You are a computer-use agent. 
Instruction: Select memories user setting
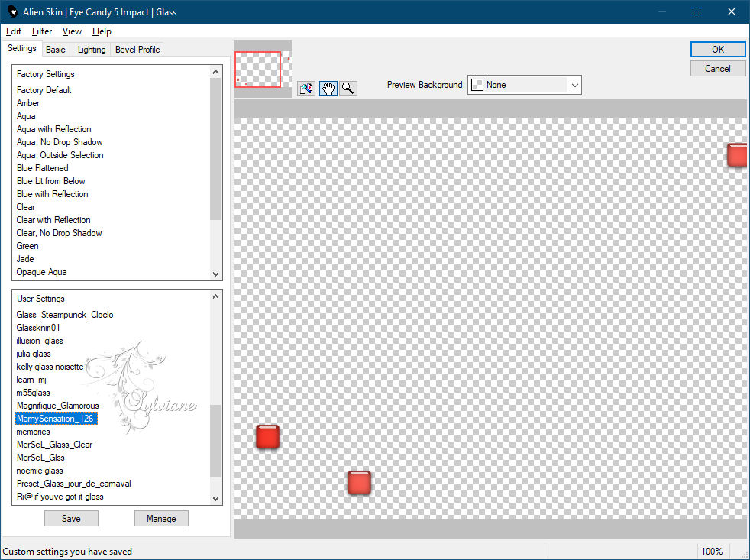point(33,431)
